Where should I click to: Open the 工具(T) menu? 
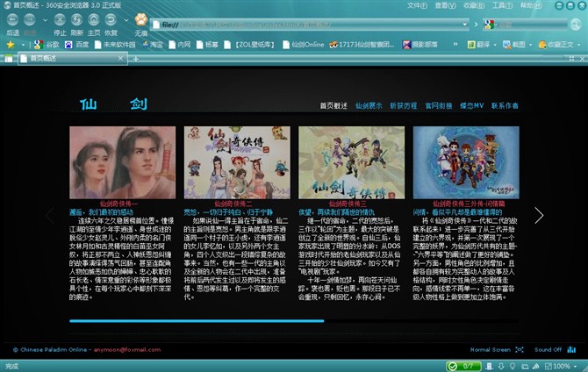coord(502,5)
